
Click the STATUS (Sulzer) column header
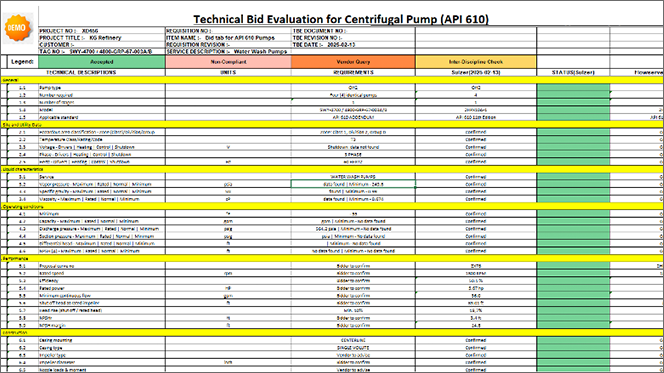[x=573, y=72]
